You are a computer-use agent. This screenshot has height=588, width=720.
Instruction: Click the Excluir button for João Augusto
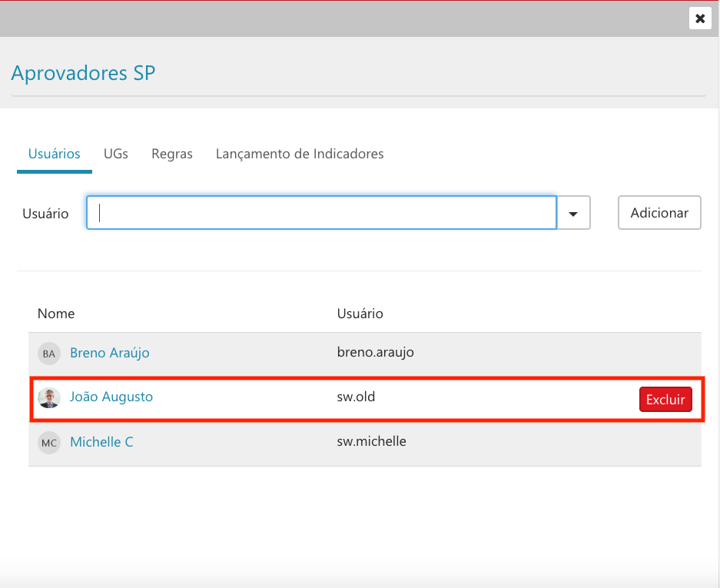pos(665,400)
